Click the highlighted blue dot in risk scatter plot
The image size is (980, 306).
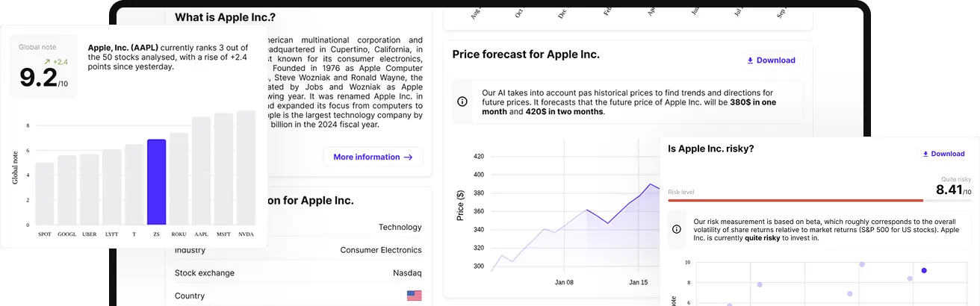924,270
